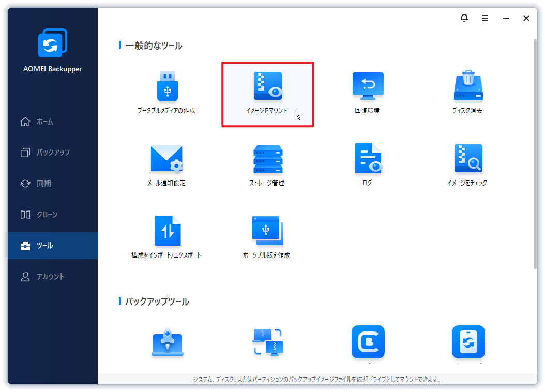The width and height of the screenshot is (545, 392).
Task: Open メール通知設定 tool
Action: pyautogui.click(x=166, y=165)
